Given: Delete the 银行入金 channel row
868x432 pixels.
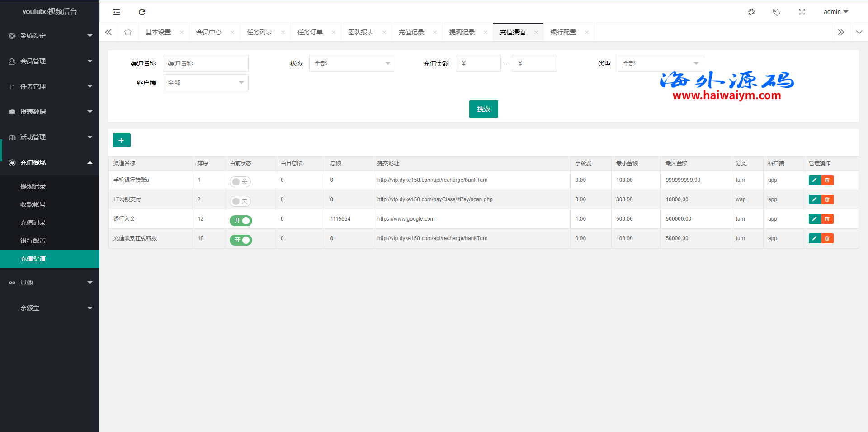Looking at the screenshot, I should point(827,219).
